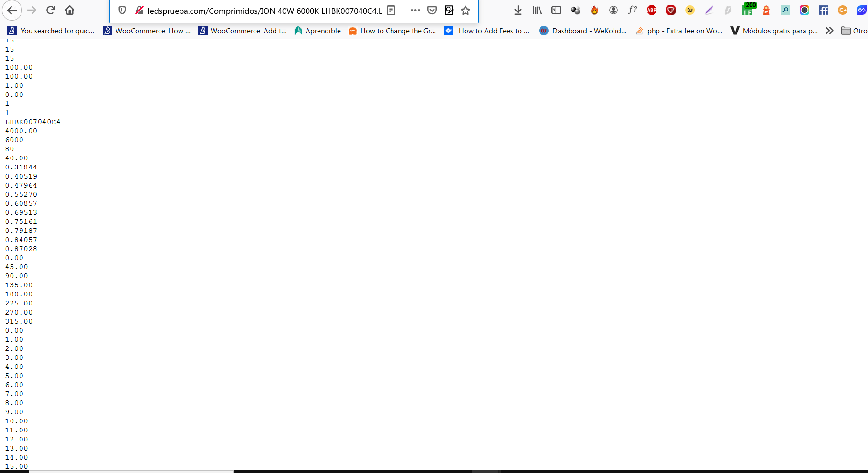Screen dimensions: 868x473
Task: Open the edit-page icon beside Pocket
Action: click(x=449, y=11)
